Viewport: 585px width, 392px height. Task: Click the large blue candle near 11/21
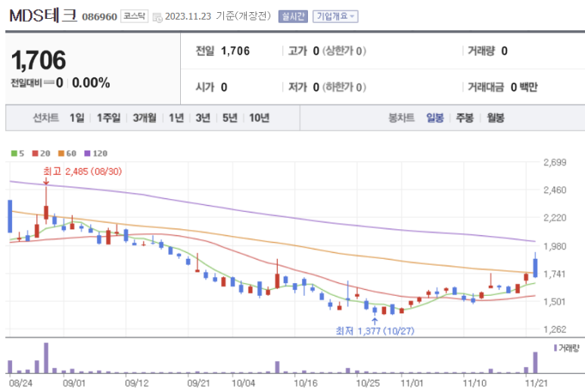tap(535, 268)
